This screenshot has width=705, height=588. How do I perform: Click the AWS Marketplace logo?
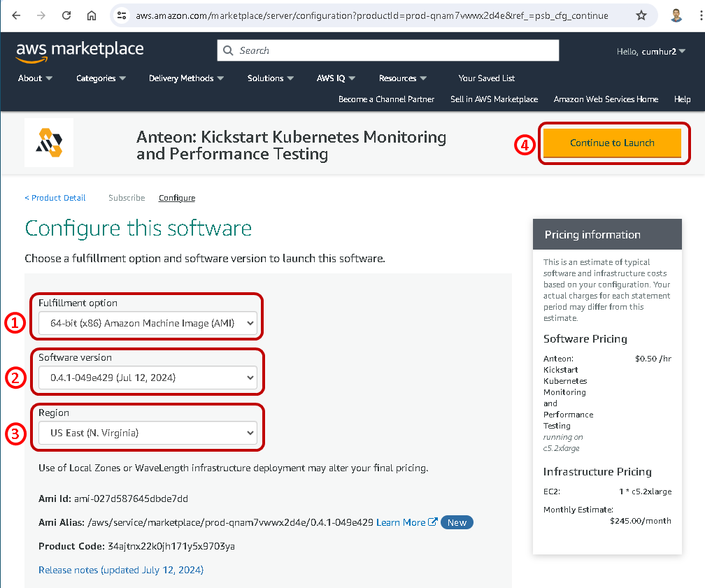click(80, 51)
